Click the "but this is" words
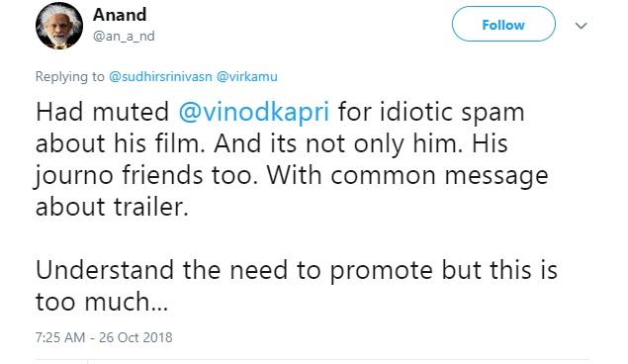This screenshot has height=364, width=628. (499, 270)
